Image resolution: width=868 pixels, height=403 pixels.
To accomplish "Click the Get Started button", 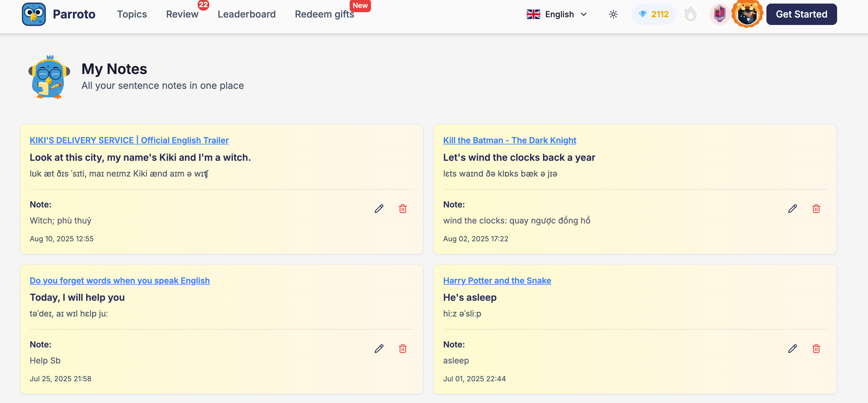I will (801, 14).
